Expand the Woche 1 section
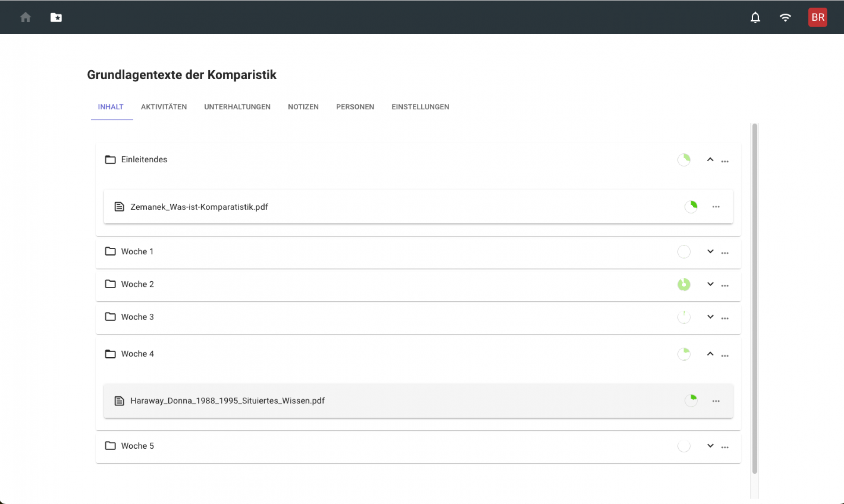Image resolution: width=844 pixels, height=504 pixels. (710, 251)
